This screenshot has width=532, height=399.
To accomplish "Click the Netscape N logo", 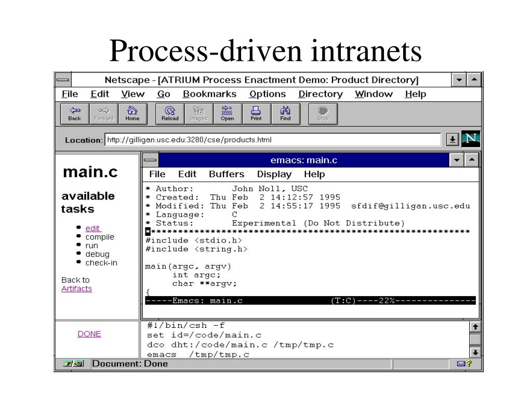I will click(471, 139).
